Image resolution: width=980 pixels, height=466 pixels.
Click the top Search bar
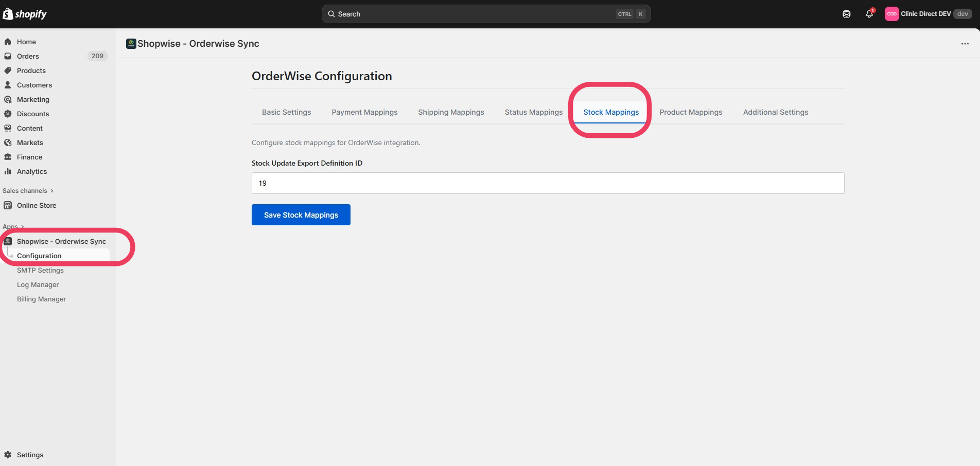(486, 14)
